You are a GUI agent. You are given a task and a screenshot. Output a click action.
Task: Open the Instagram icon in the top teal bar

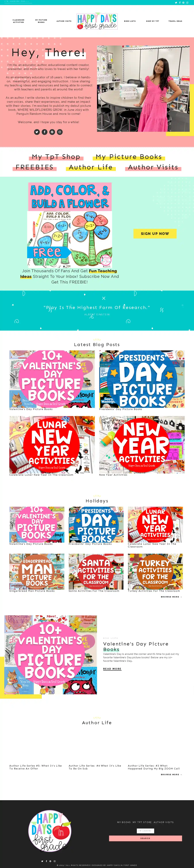coord(187,3)
